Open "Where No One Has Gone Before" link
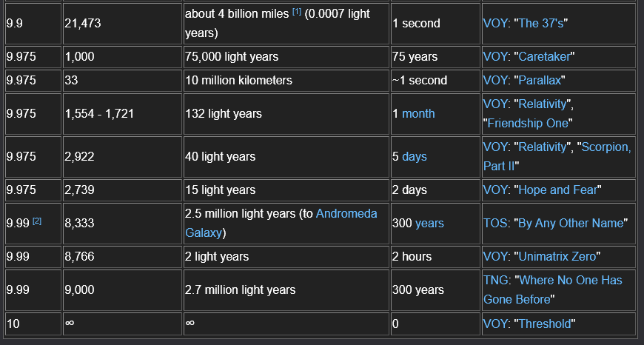This screenshot has height=345, width=644. click(x=553, y=289)
